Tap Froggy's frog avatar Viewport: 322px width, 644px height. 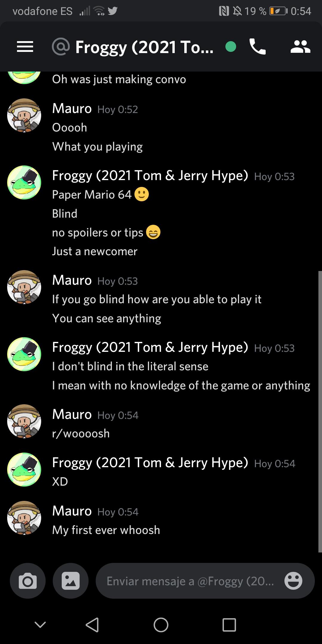pyautogui.click(x=24, y=182)
